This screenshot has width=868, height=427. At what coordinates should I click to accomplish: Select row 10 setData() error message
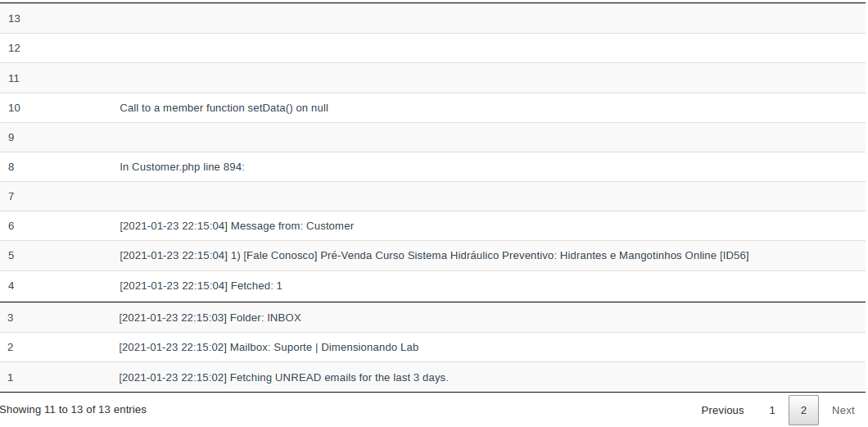(x=224, y=108)
